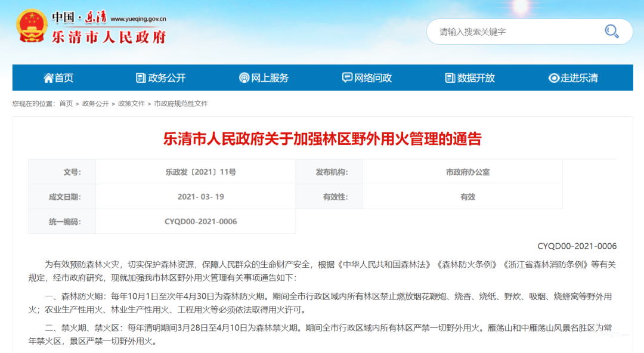This screenshot has height=353, width=644.
Task: Click the data sheet icon beside 数据开放
Action: click(x=450, y=78)
